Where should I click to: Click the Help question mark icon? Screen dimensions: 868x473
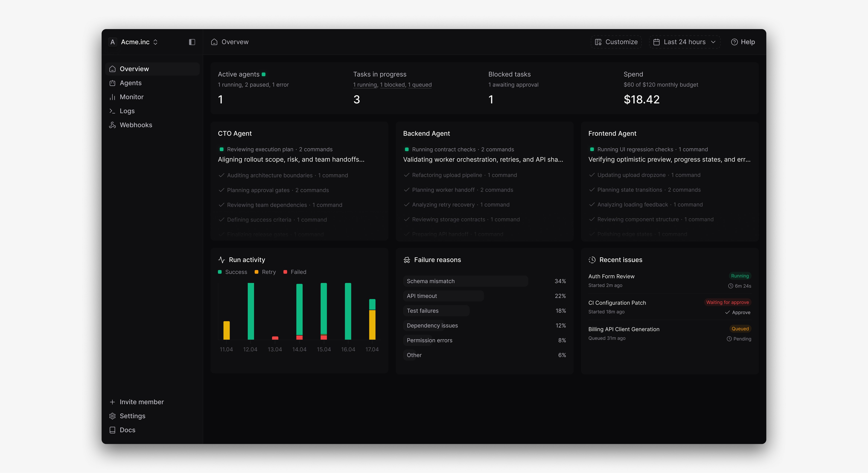tap(734, 42)
